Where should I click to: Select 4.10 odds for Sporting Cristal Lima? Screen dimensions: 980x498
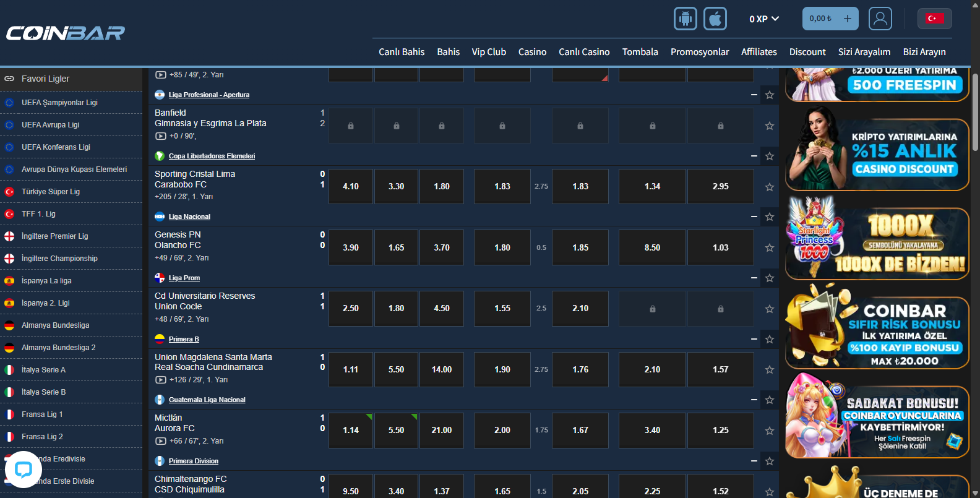click(351, 186)
